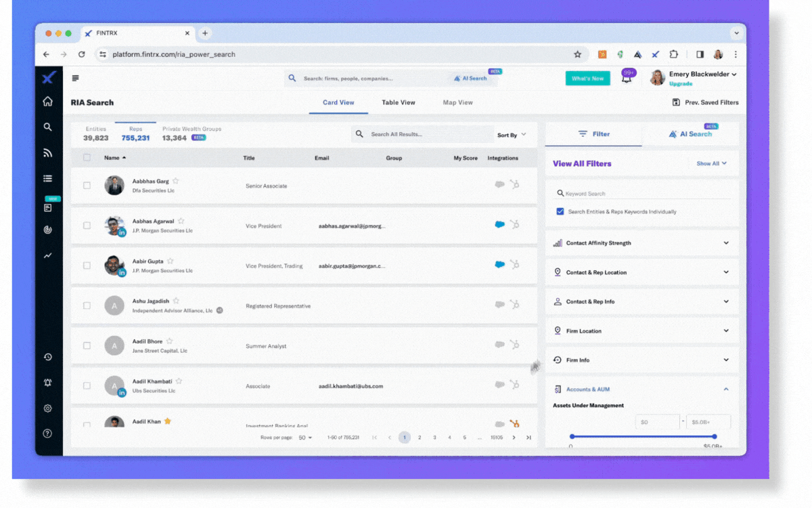
Task: Go to the next results page arrow
Action: click(x=514, y=438)
